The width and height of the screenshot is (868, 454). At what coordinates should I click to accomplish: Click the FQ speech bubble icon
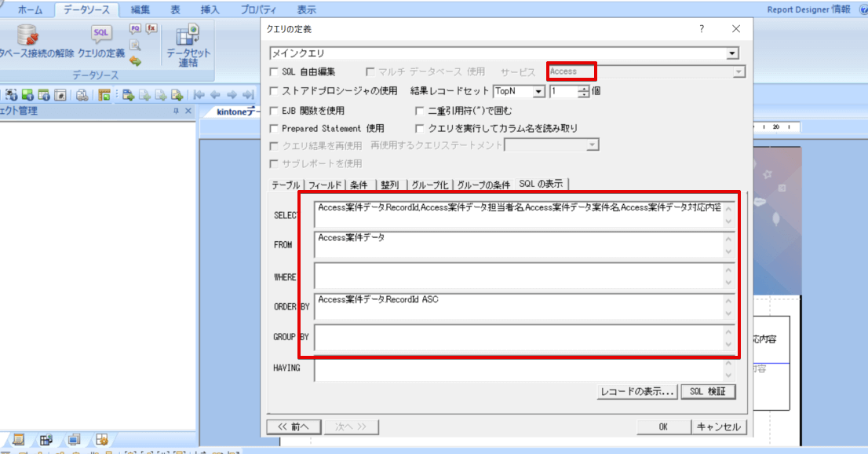pos(135,29)
